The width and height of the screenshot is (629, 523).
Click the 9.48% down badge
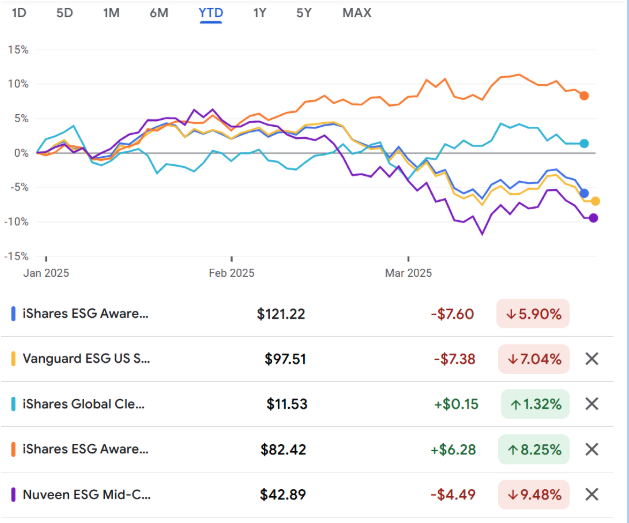pyautogui.click(x=534, y=495)
